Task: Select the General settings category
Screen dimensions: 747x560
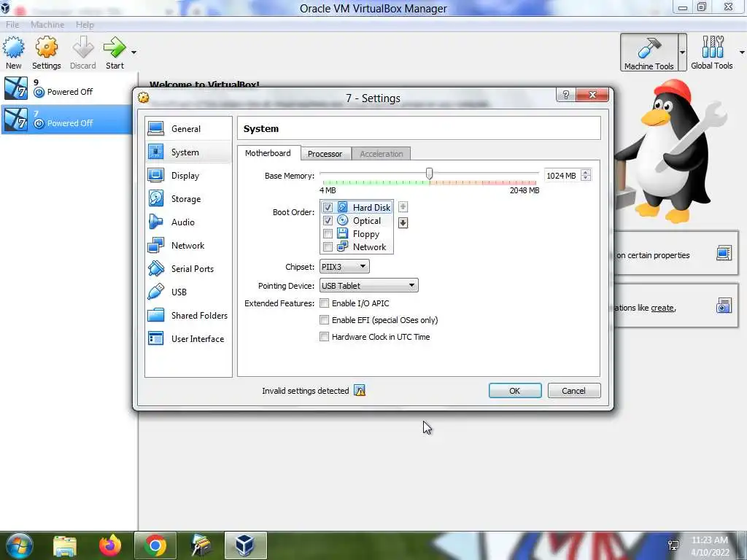Action: tap(189, 128)
